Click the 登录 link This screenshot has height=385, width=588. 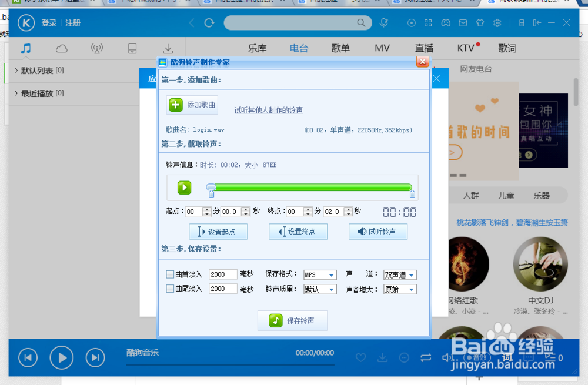coord(49,23)
